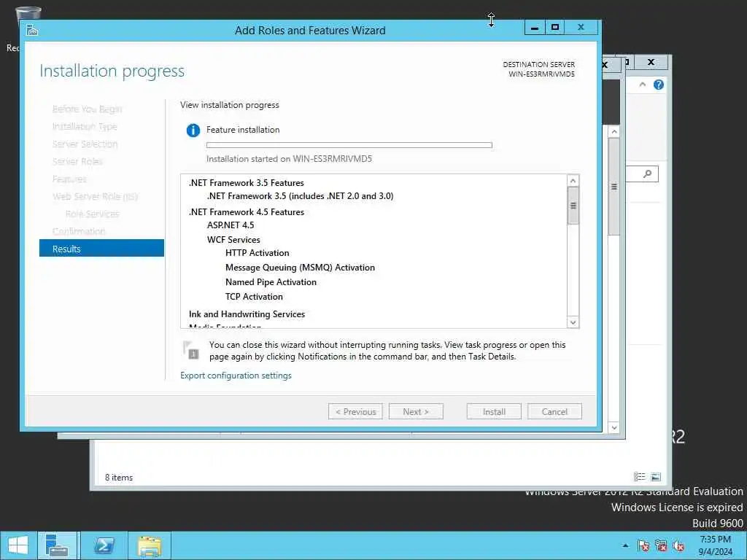Maximize the Add Roles and Features Wizard

click(x=555, y=28)
